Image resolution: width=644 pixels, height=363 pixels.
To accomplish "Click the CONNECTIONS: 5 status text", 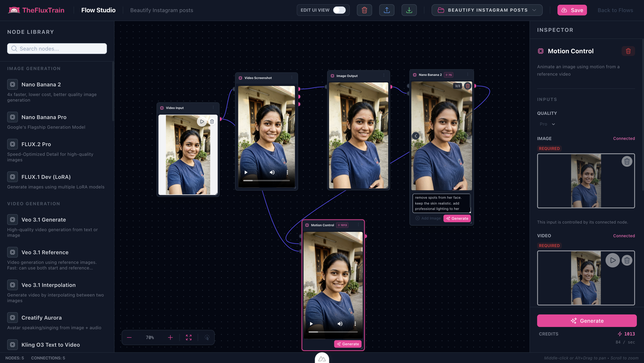I will 48,358.
